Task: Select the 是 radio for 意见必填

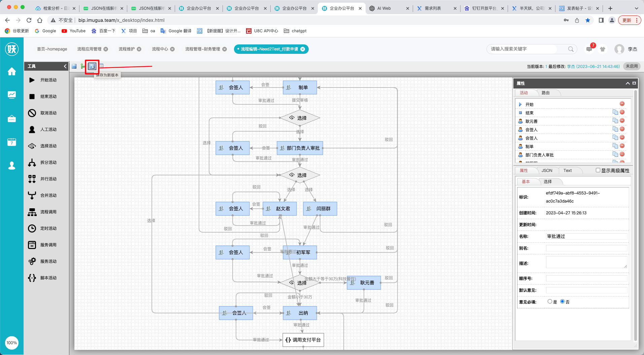Action: [550, 301]
